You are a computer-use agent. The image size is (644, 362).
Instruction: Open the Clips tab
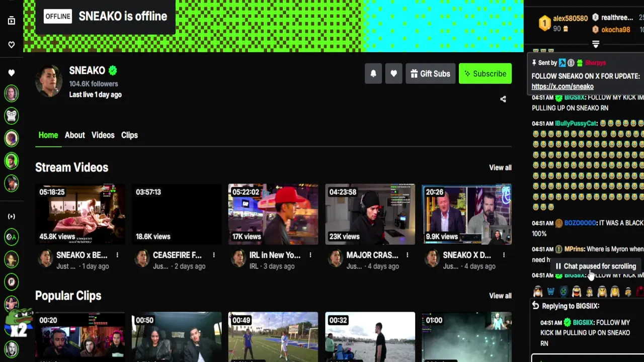pos(129,135)
